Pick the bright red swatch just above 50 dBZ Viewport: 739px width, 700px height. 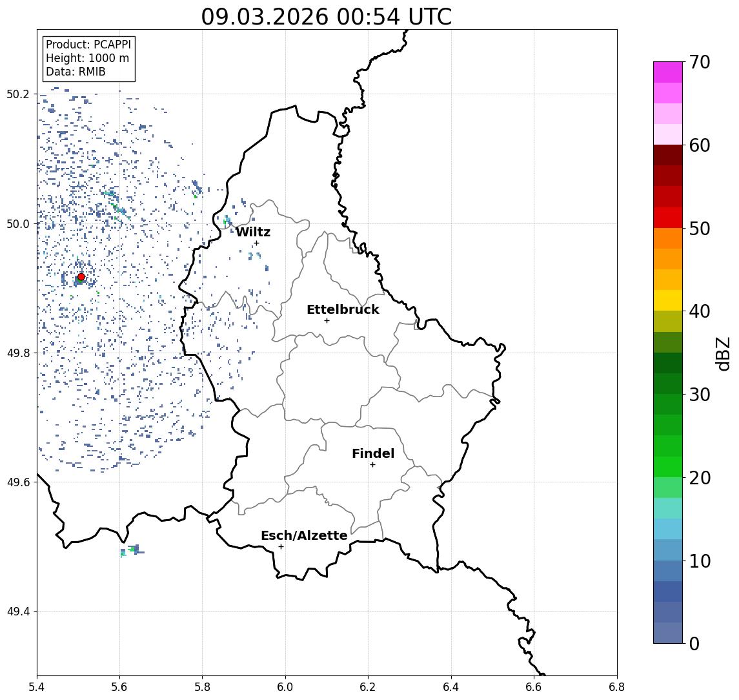point(668,218)
